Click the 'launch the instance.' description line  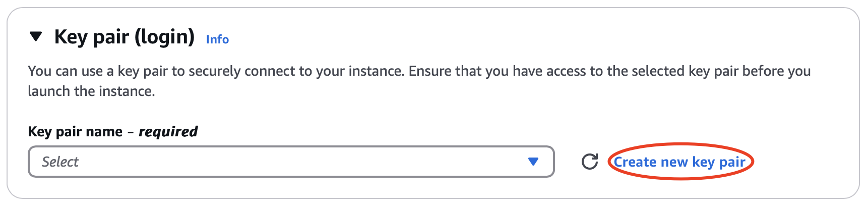91,91
